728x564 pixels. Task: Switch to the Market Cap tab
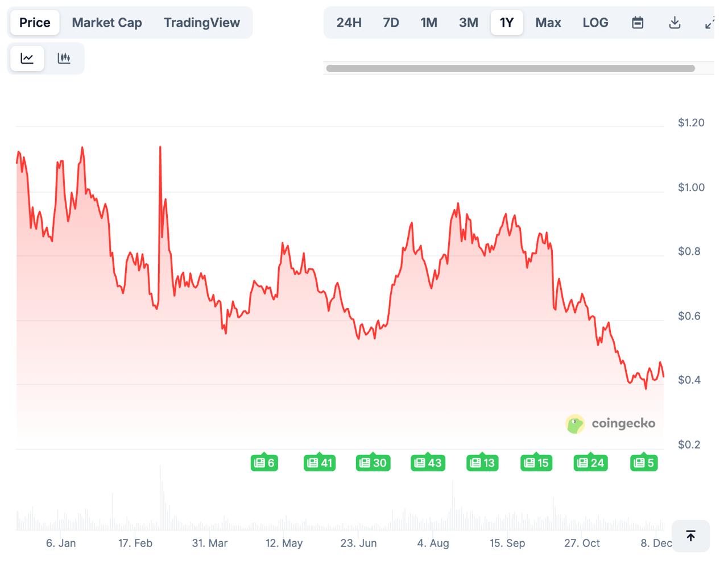click(106, 23)
